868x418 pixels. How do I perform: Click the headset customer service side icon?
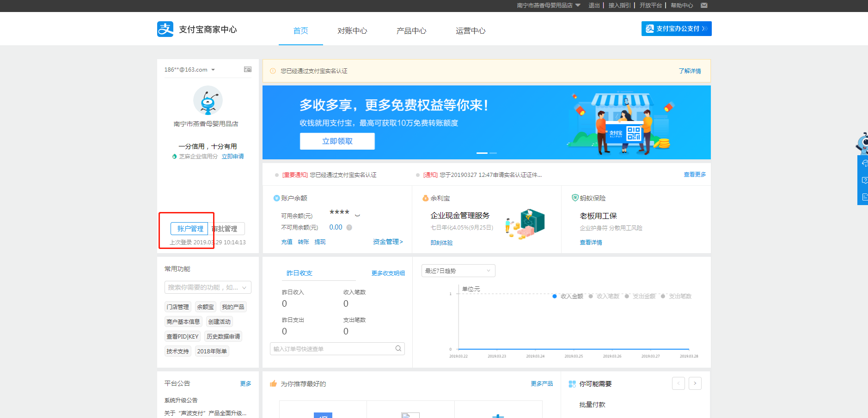point(864,164)
